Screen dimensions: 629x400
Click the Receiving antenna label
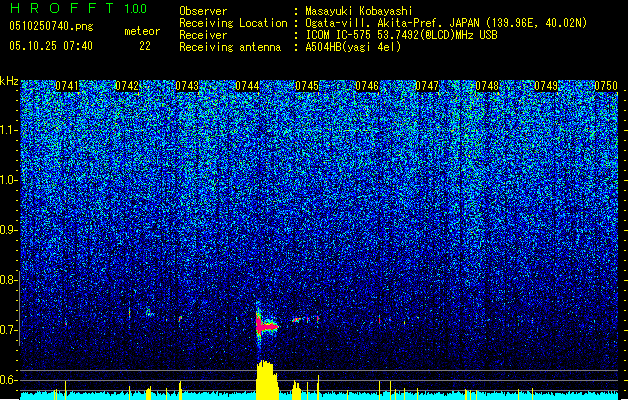(x=230, y=47)
